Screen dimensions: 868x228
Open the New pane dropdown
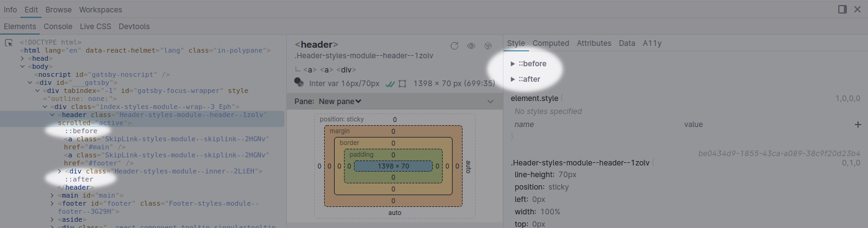click(x=340, y=101)
